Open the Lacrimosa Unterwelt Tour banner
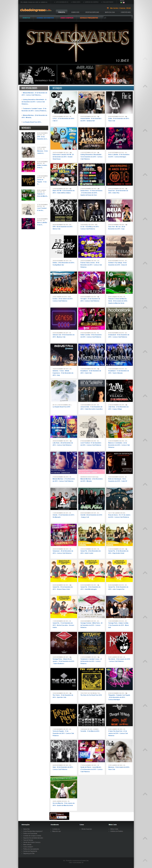The image size is (152, 868). [38, 74]
